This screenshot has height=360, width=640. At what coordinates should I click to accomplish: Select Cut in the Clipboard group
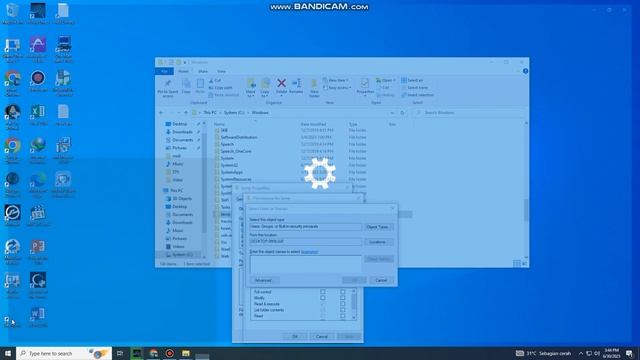(215, 80)
